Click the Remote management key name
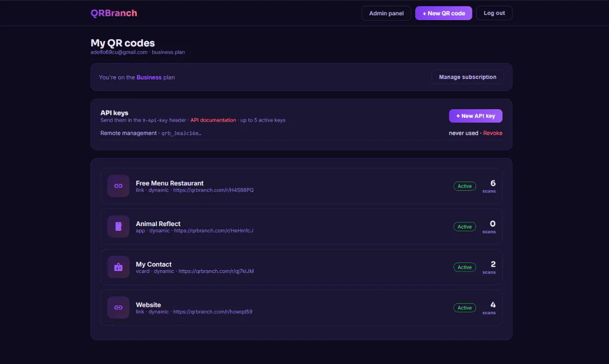 point(129,133)
